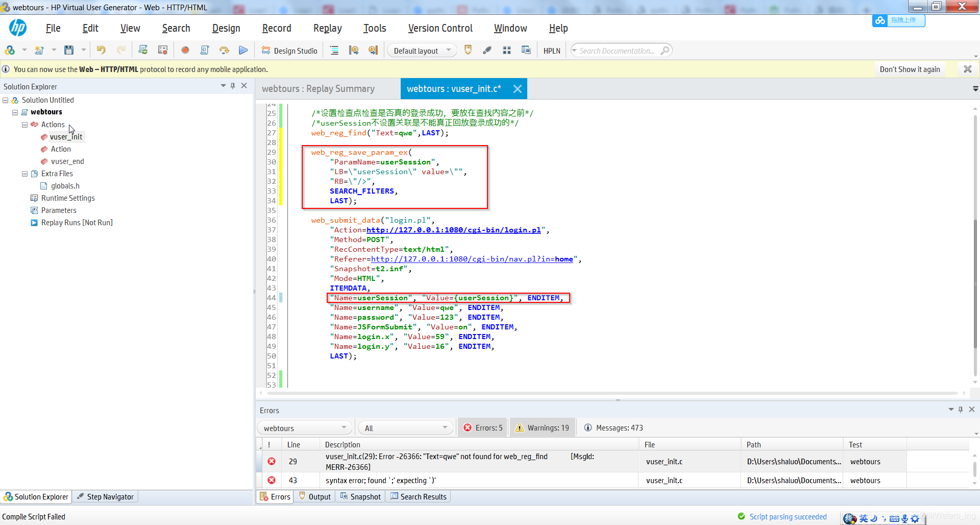Image resolution: width=980 pixels, height=525 pixels.
Task: Open recording options icon in toolbar
Action: pos(163,50)
